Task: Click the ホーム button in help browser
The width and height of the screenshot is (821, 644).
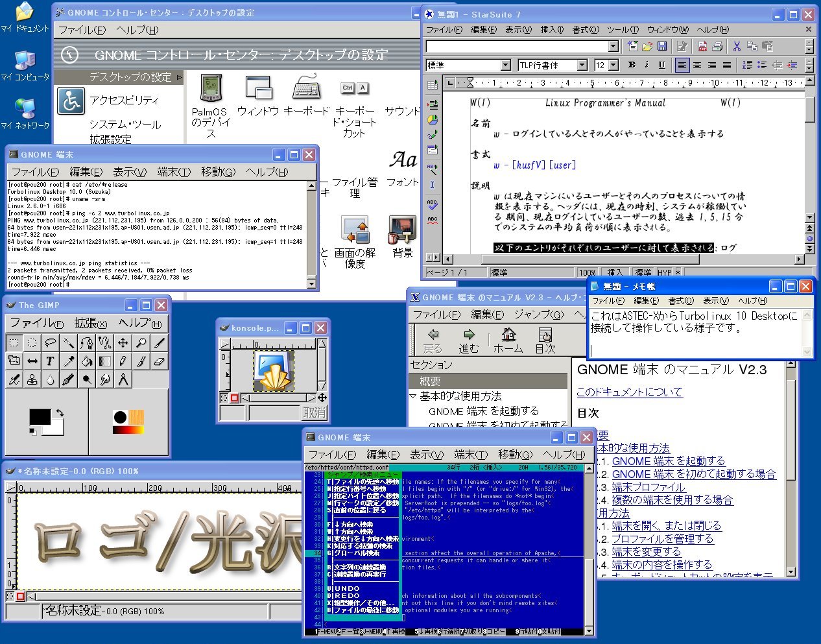Action: click(508, 340)
